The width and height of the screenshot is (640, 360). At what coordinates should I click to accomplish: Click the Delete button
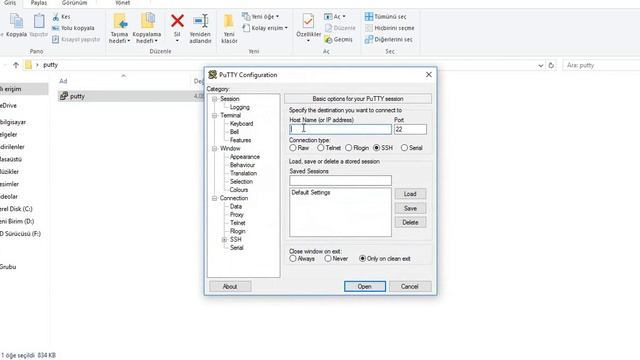(x=410, y=222)
